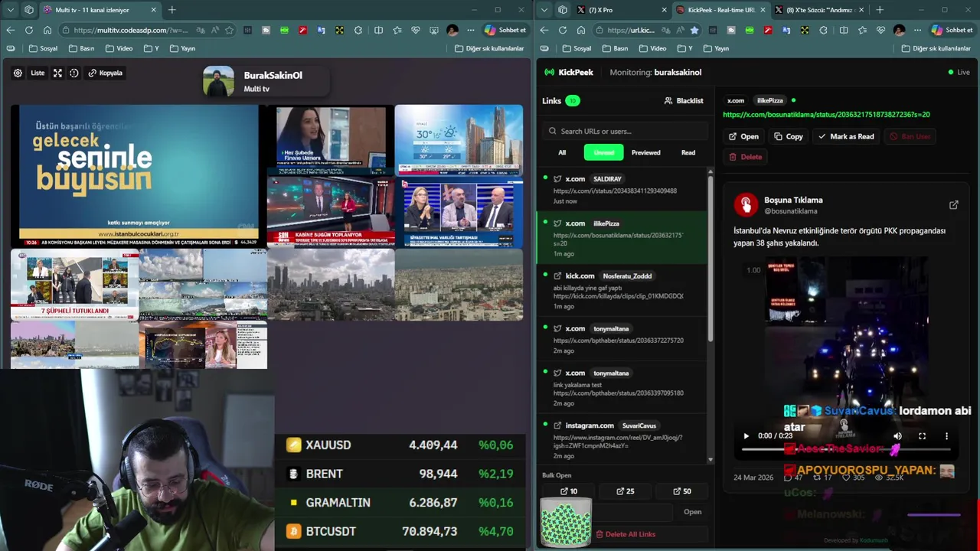Select the Unread filter
Screen dimensions: 980x551
point(603,152)
